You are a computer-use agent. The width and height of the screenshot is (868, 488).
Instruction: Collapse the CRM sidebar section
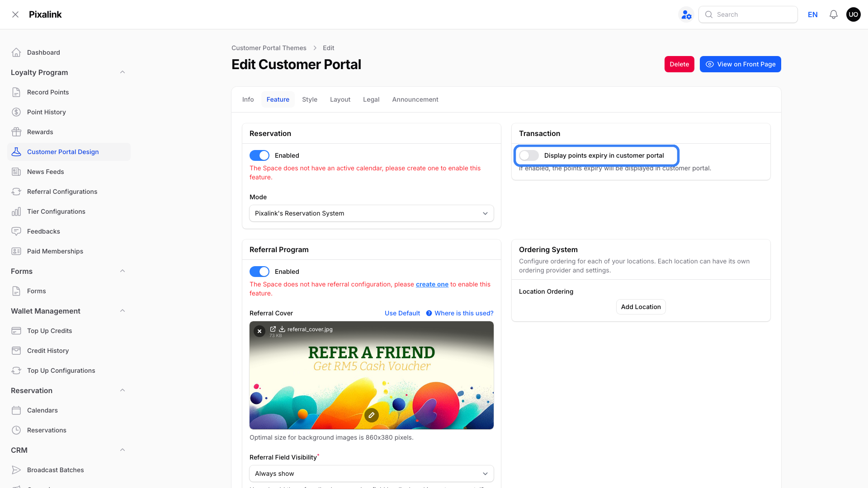coord(123,450)
